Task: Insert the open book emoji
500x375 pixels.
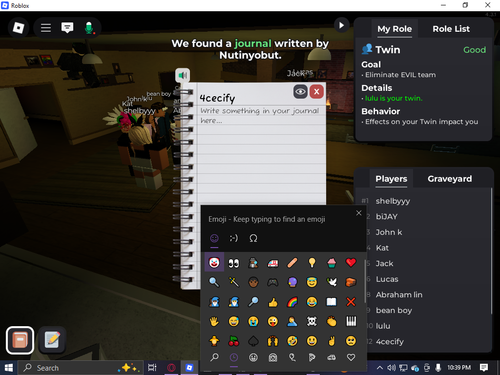Action: tap(331, 302)
